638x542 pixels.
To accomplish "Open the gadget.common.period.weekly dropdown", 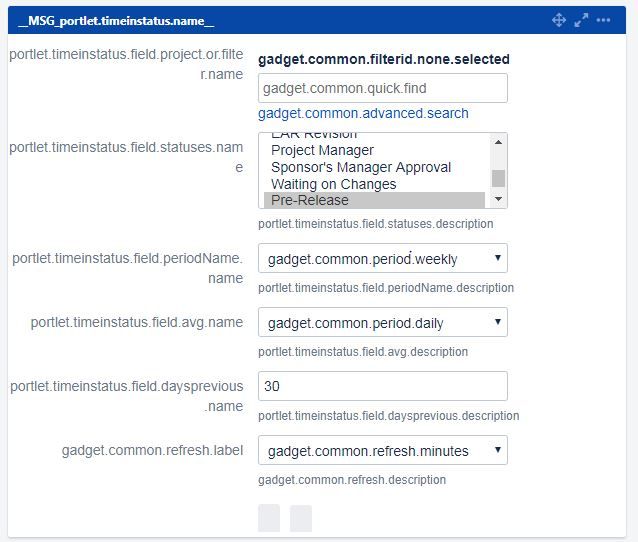I will [382, 258].
